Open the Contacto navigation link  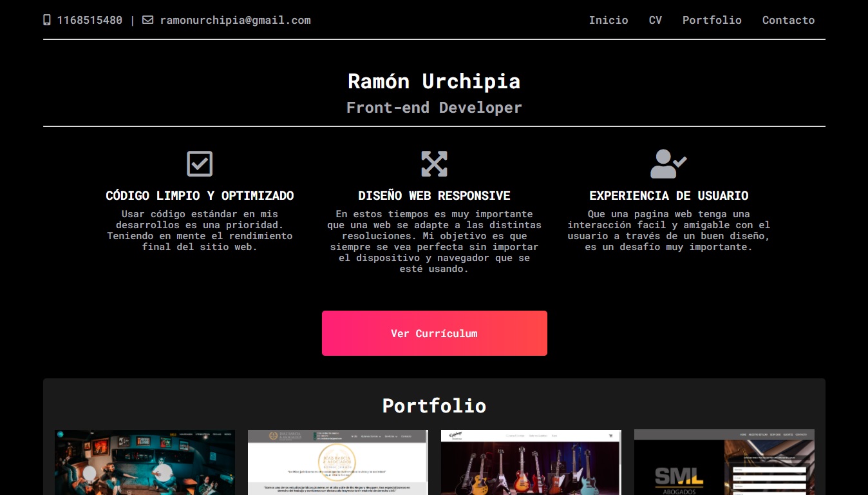[789, 20]
